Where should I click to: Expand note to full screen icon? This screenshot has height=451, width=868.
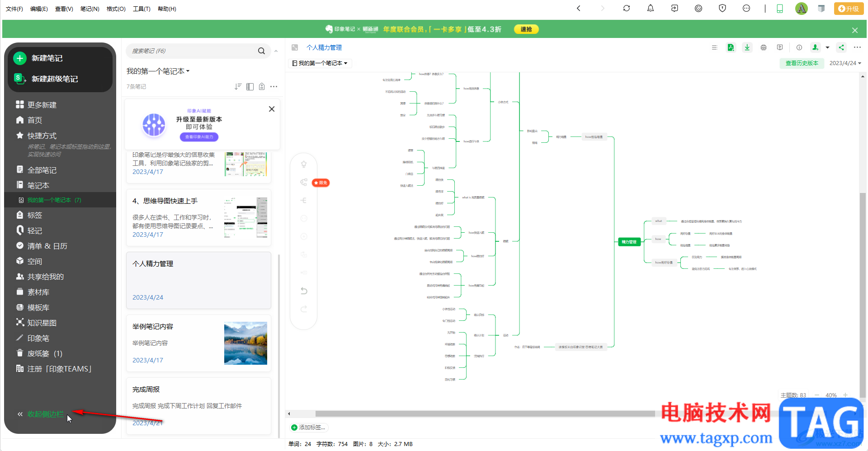(295, 47)
